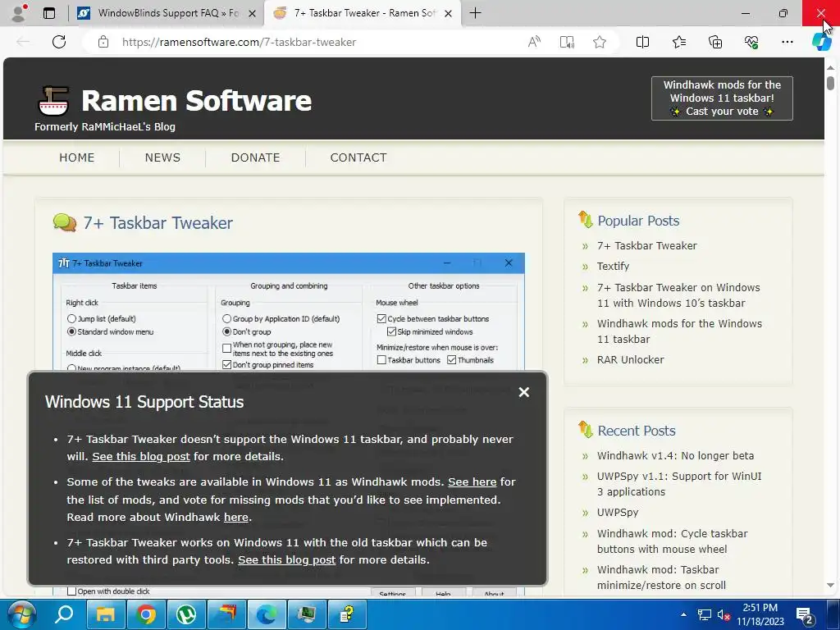
Task: Close the WindowBlinds Support FAQ tab
Action: pos(253,13)
